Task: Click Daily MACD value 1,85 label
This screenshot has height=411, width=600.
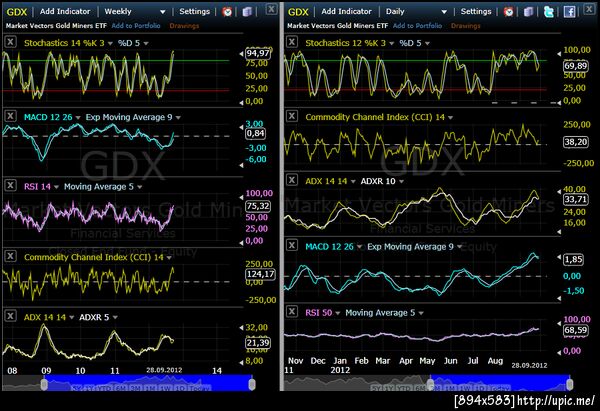Action: coord(573,259)
